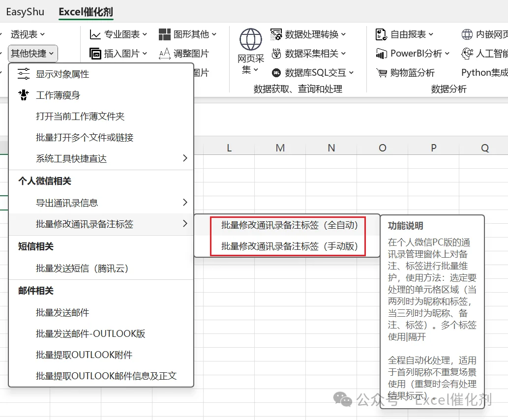This screenshot has width=508, height=420.
Task: Expand 系统工具快捷直达 submenu arrow
Action: [x=185, y=158]
